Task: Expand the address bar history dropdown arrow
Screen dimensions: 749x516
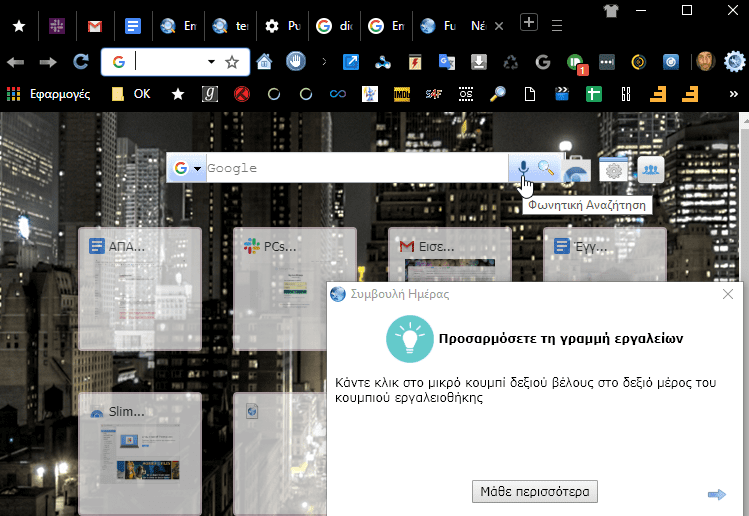Action: pos(211,62)
